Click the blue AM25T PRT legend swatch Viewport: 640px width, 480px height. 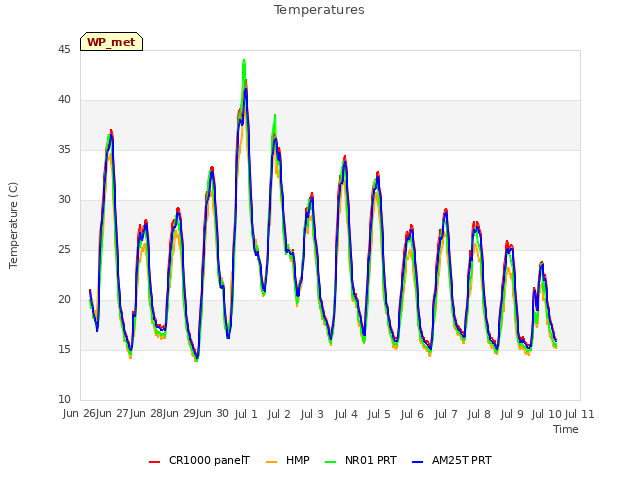(417, 462)
